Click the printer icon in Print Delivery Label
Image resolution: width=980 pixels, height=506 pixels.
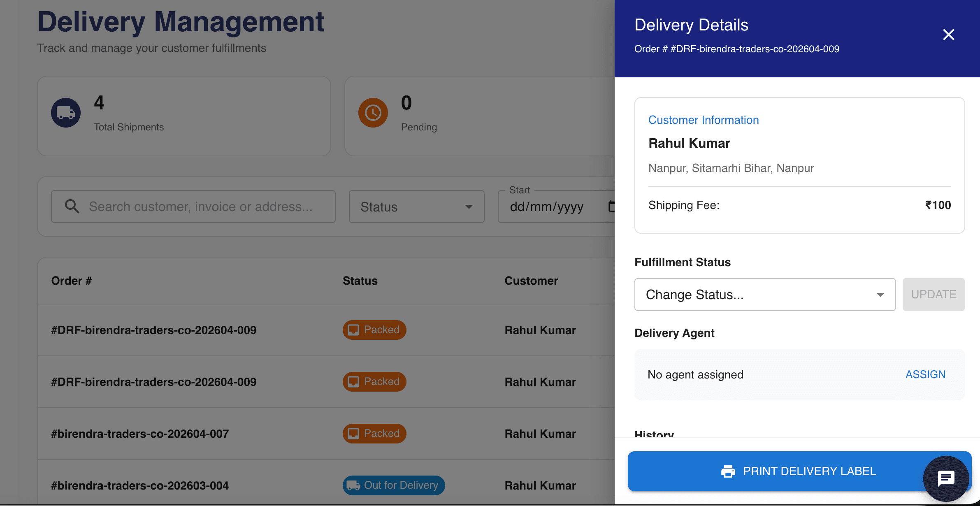(728, 471)
